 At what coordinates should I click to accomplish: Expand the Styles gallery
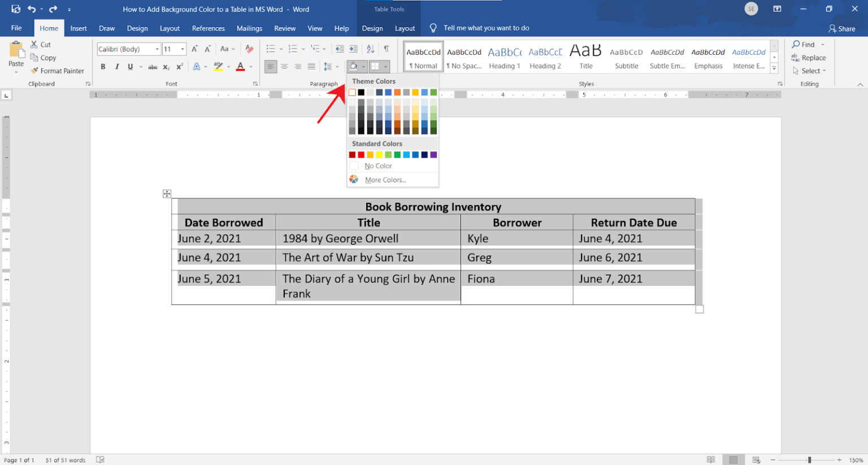click(774, 68)
